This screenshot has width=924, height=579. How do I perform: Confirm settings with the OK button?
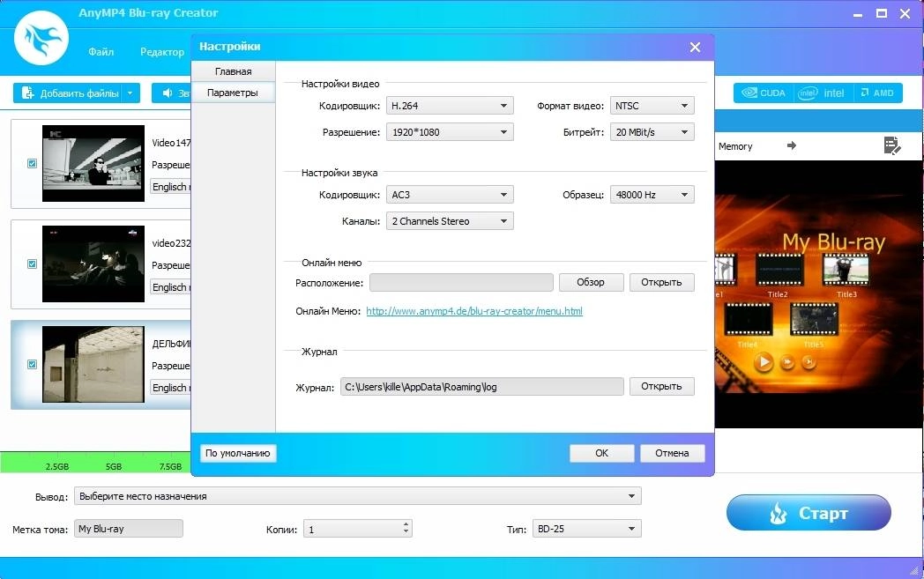click(x=601, y=453)
